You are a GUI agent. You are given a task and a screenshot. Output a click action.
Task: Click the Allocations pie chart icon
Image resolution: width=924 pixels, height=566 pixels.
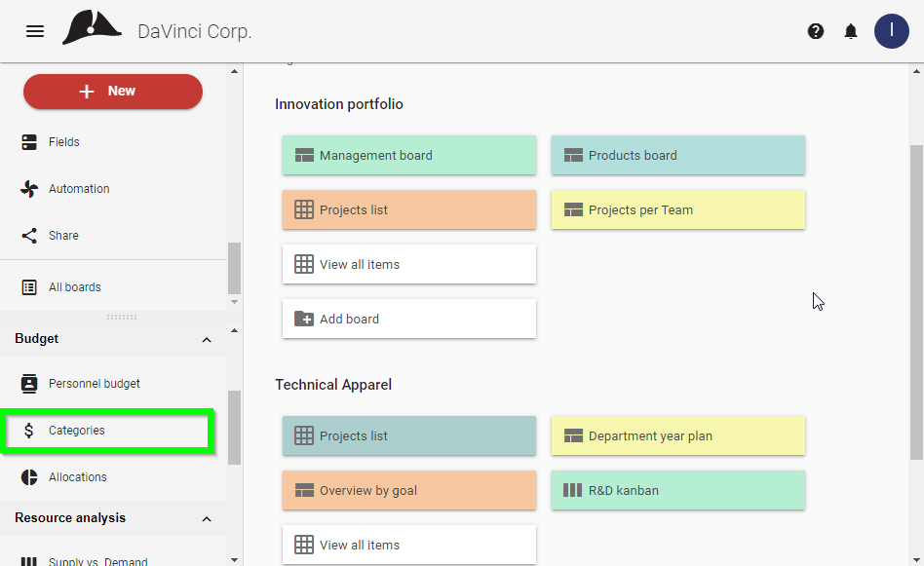29,477
